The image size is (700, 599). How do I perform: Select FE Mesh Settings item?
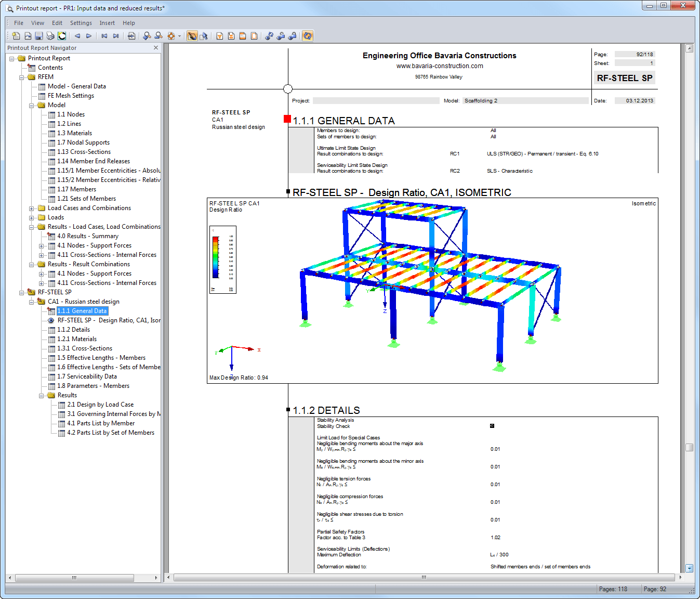tap(71, 96)
